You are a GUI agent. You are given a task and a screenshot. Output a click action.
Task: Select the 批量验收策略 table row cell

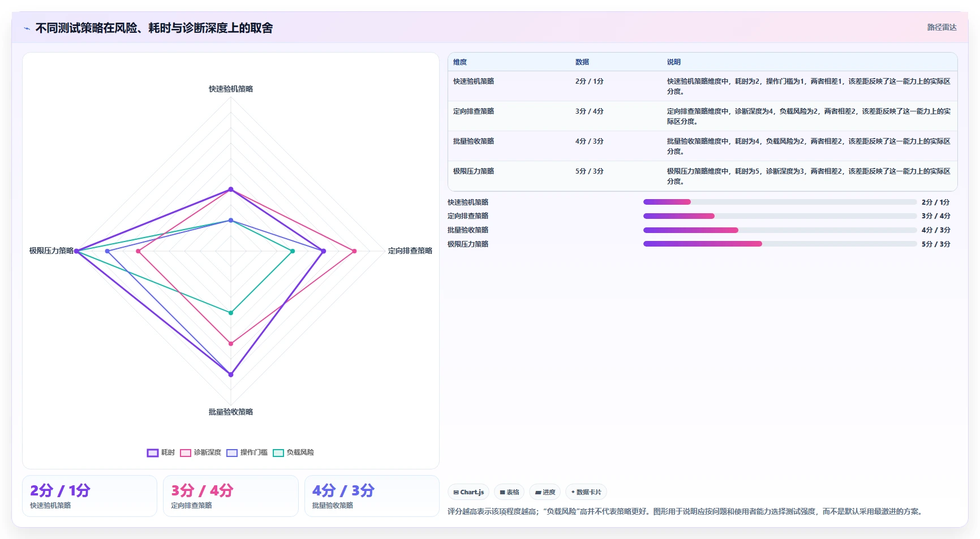(x=474, y=141)
